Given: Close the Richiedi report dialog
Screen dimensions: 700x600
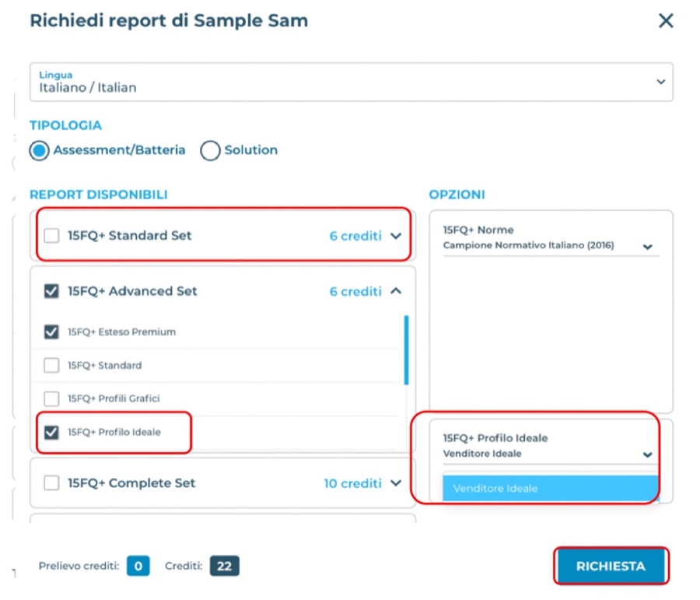Looking at the screenshot, I should 666,20.
